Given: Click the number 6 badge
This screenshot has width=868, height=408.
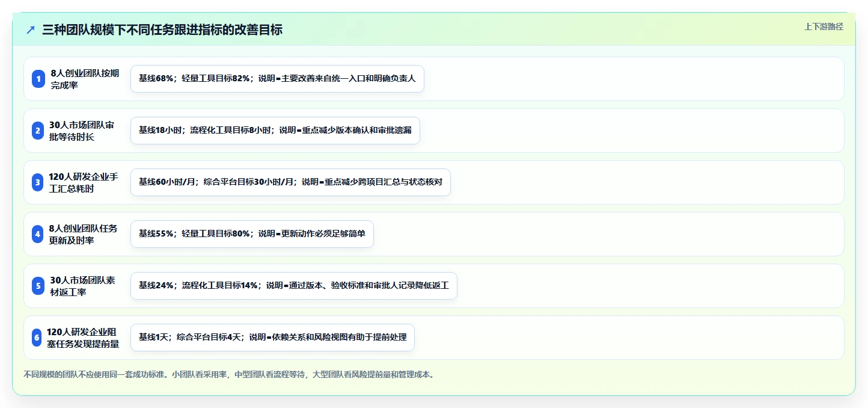Looking at the screenshot, I should 37,338.
